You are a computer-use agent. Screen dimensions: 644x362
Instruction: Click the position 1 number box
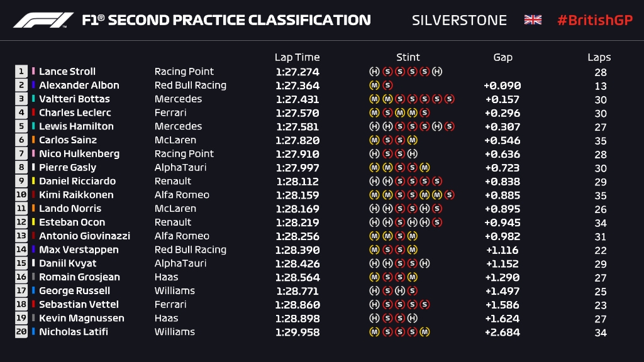pos(22,72)
